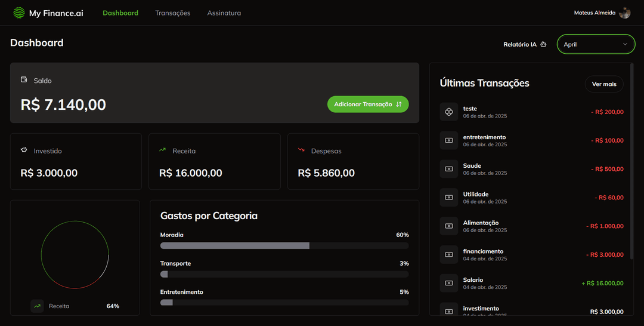Click the Entretenimento spending progress bar
This screenshot has height=326, width=644.
click(x=284, y=303)
